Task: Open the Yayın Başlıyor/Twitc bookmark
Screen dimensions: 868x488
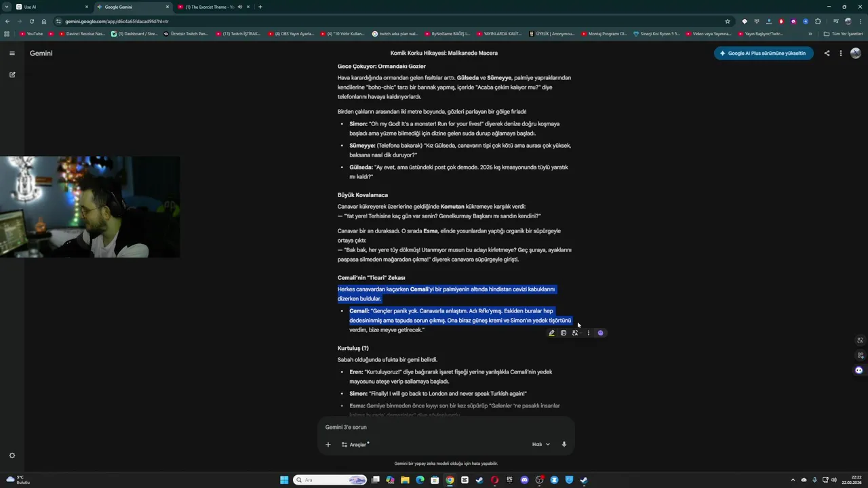Action: [760, 33]
